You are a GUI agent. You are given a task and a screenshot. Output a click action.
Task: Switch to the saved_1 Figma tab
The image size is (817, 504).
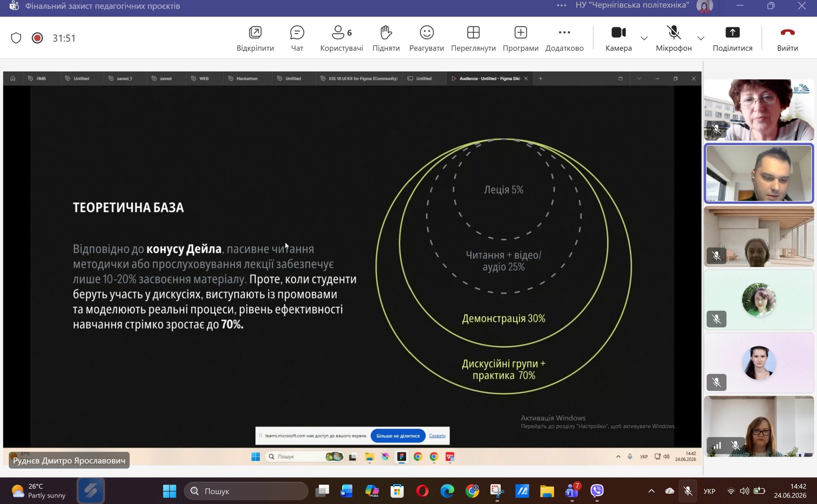[x=124, y=79]
